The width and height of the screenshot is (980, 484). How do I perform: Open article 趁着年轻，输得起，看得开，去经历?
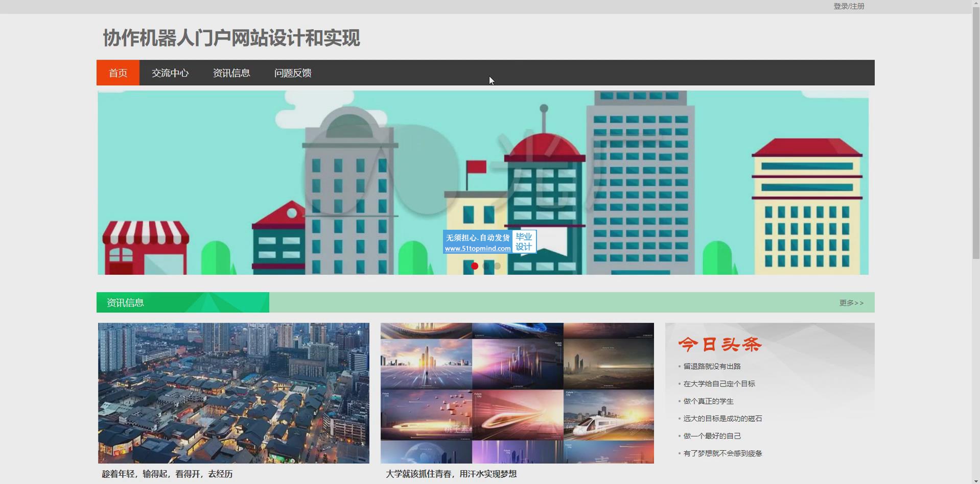[x=167, y=474]
